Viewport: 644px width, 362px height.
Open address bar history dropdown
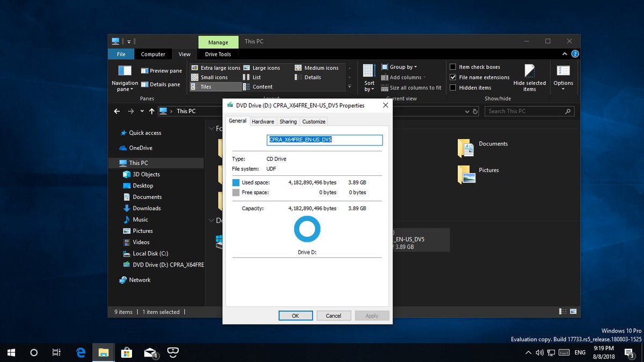466,111
